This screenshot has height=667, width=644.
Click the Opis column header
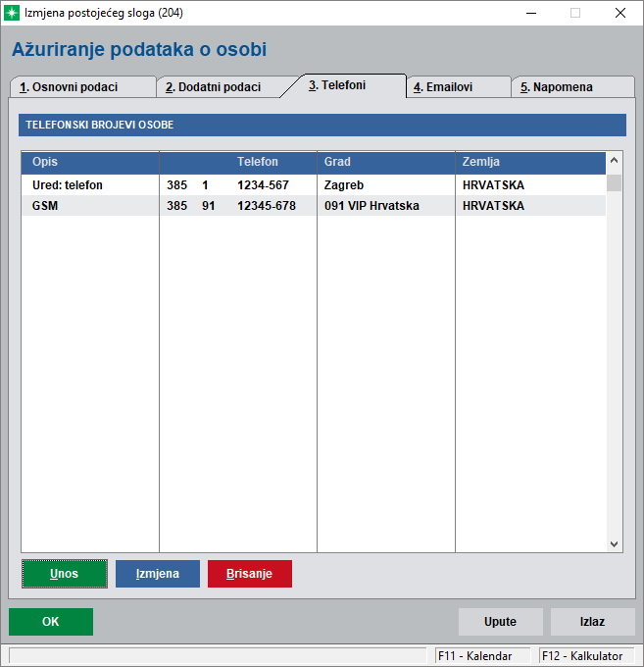pyautogui.click(x=90, y=162)
